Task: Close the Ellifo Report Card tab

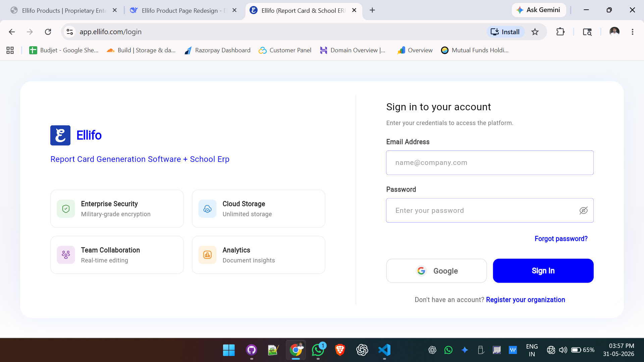Action: [354, 10]
